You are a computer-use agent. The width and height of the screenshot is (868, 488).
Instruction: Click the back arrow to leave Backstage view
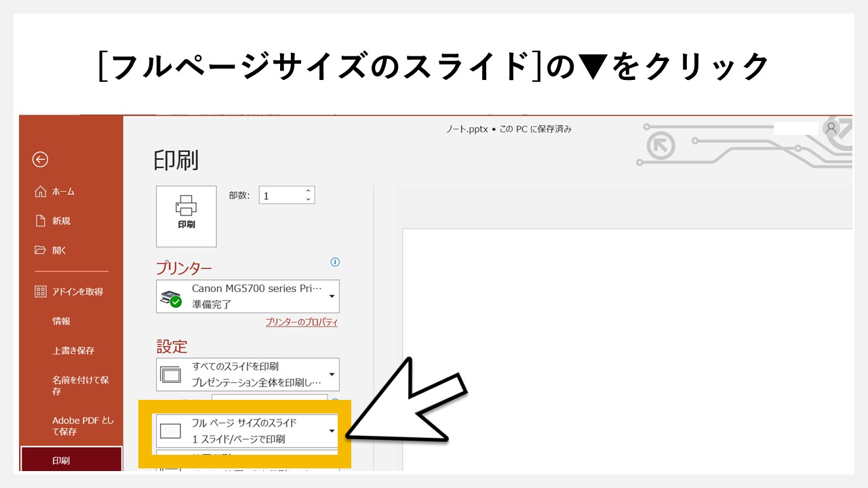point(41,160)
